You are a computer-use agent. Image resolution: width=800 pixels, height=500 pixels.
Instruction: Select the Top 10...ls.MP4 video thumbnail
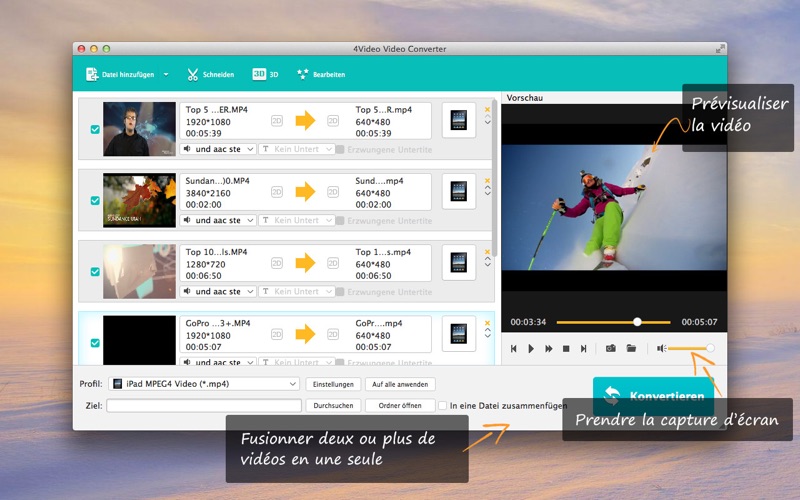139,271
